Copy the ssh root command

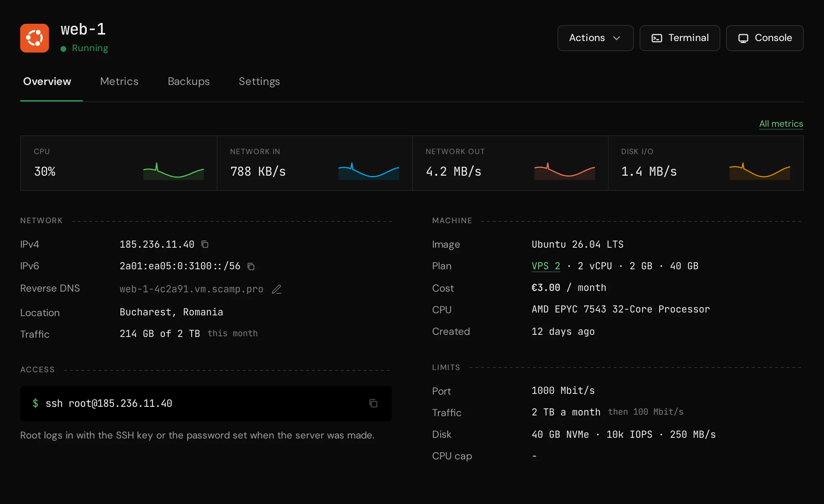click(x=373, y=403)
